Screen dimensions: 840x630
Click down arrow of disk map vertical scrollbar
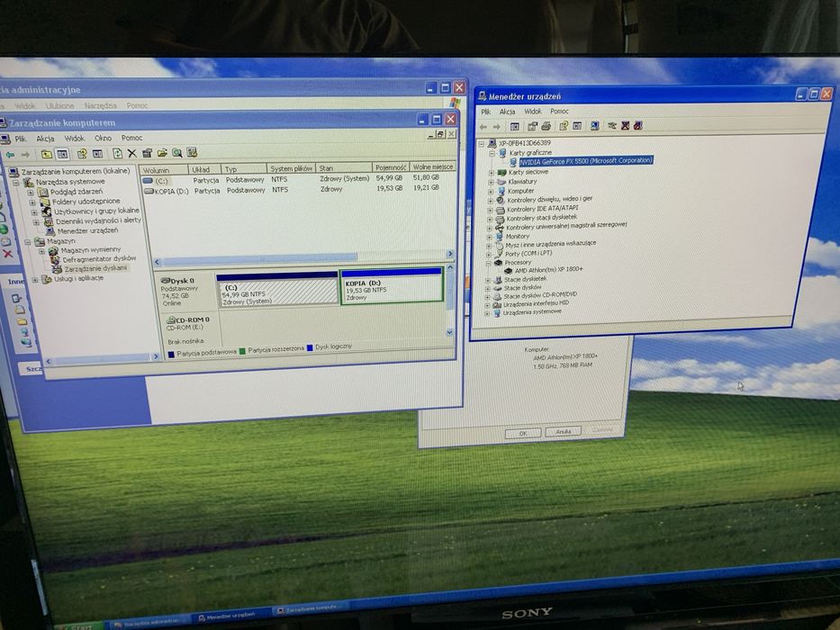point(449,333)
